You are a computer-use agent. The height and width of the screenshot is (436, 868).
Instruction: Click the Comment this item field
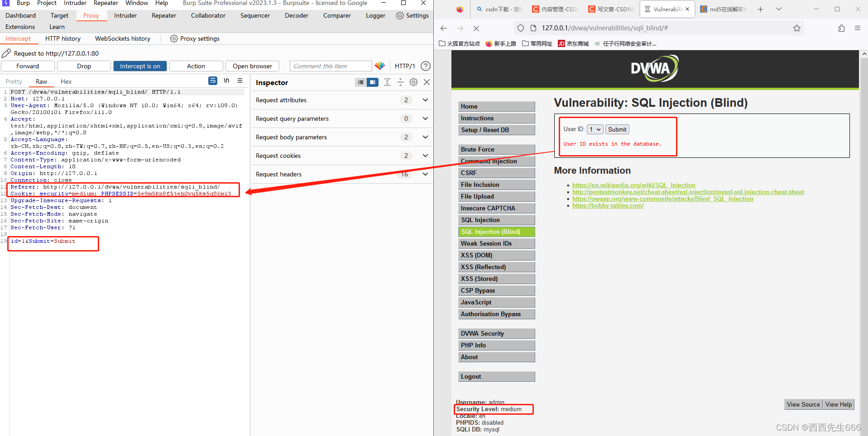(331, 66)
